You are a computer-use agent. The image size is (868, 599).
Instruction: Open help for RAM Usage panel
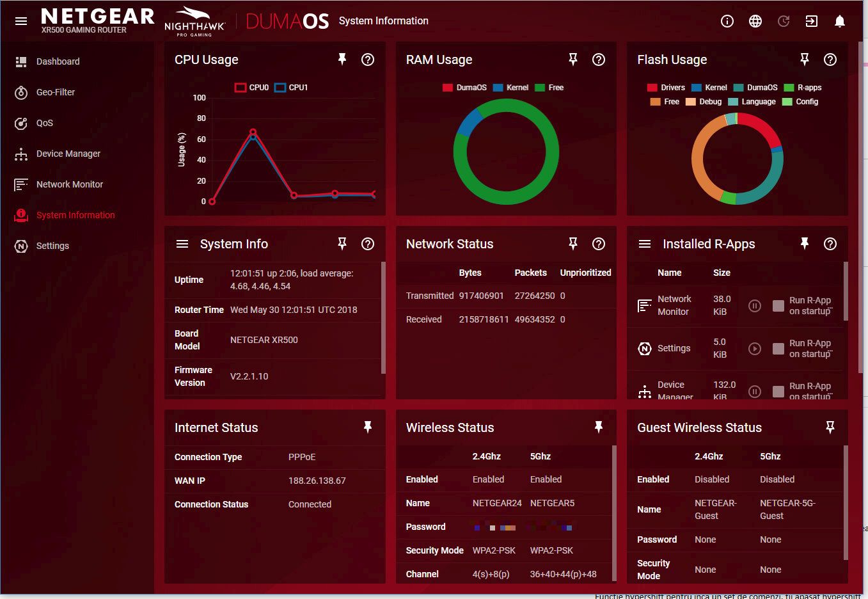point(599,60)
